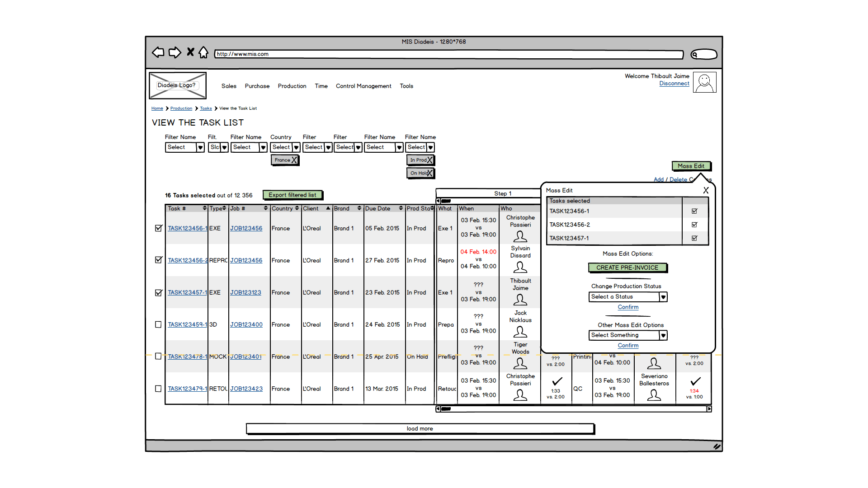The image size is (868, 488).
Task: Click the load more bar
Action: 420,428
